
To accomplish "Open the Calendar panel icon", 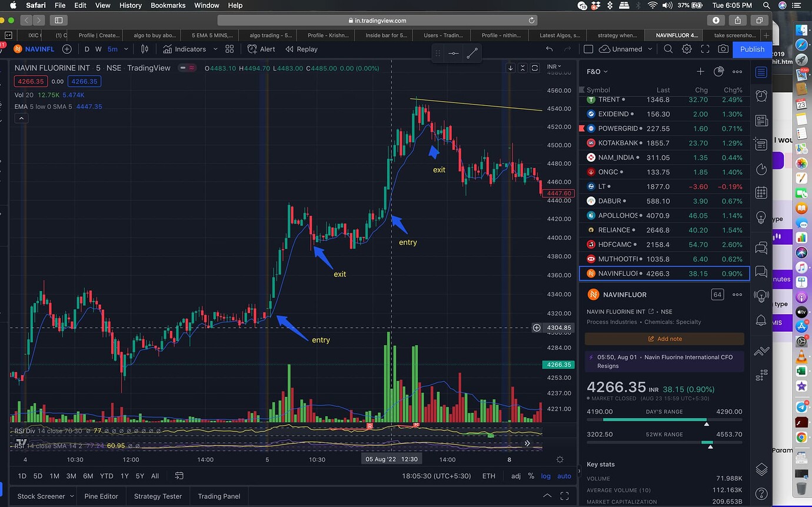I will tap(761, 193).
